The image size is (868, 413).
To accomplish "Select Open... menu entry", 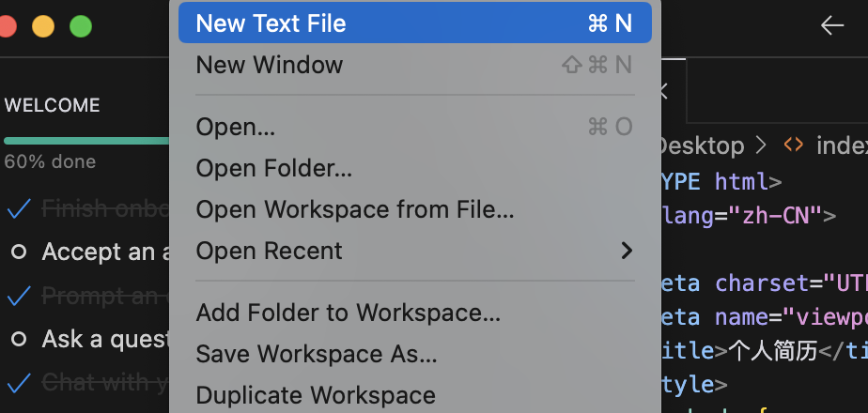I will tap(414, 127).
